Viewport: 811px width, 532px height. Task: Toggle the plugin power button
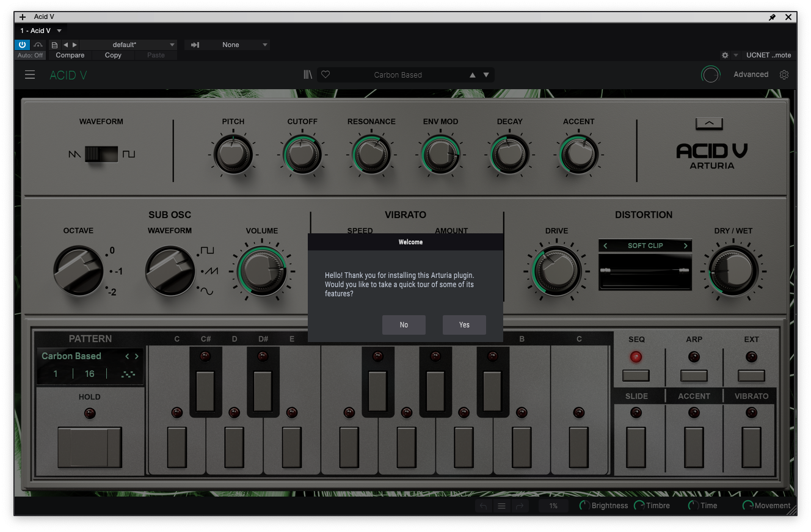point(23,45)
